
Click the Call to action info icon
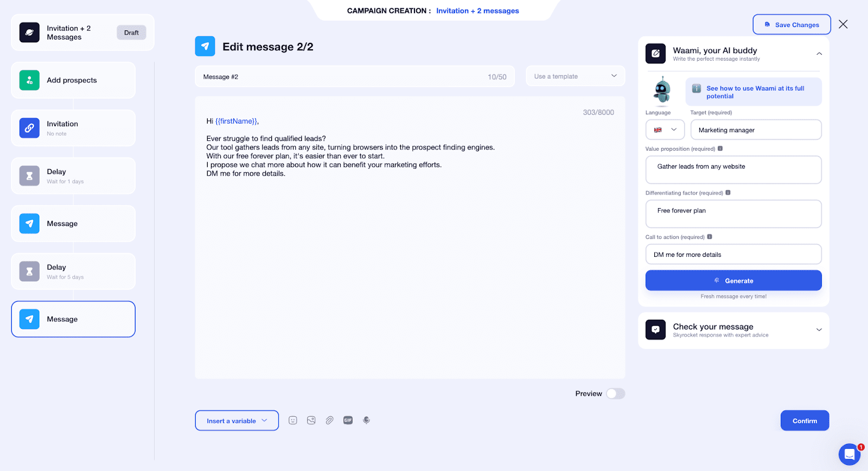click(710, 237)
